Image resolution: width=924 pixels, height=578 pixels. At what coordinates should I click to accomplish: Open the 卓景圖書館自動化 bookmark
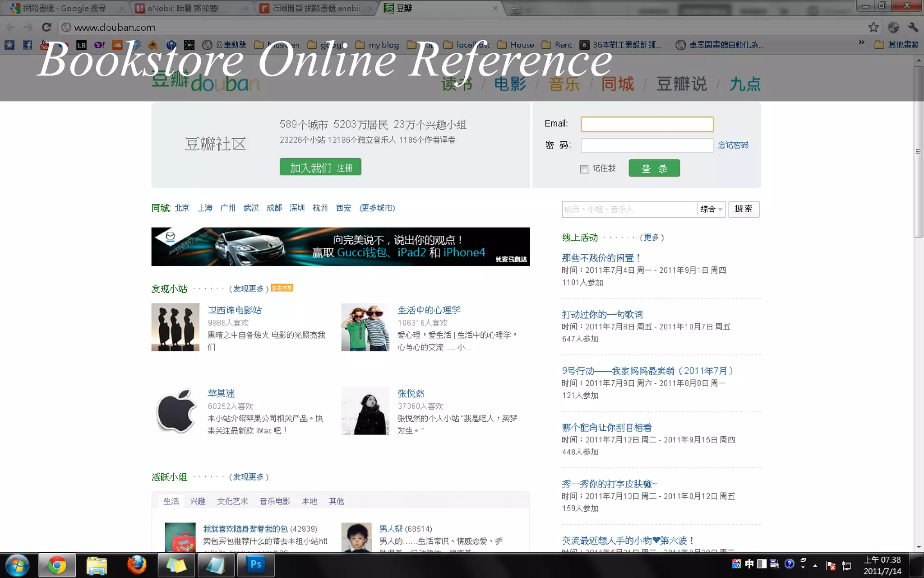click(x=720, y=45)
